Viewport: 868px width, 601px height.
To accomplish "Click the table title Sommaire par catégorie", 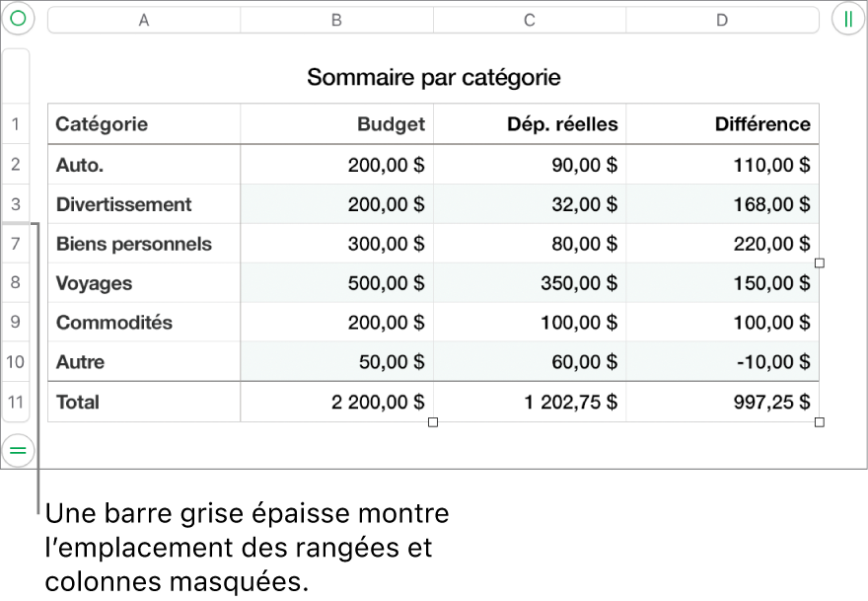I will pyautogui.click(x=433, y=77).
